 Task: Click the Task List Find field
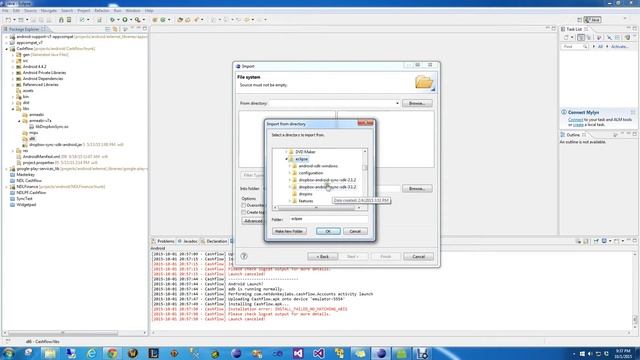click(575, 47)
